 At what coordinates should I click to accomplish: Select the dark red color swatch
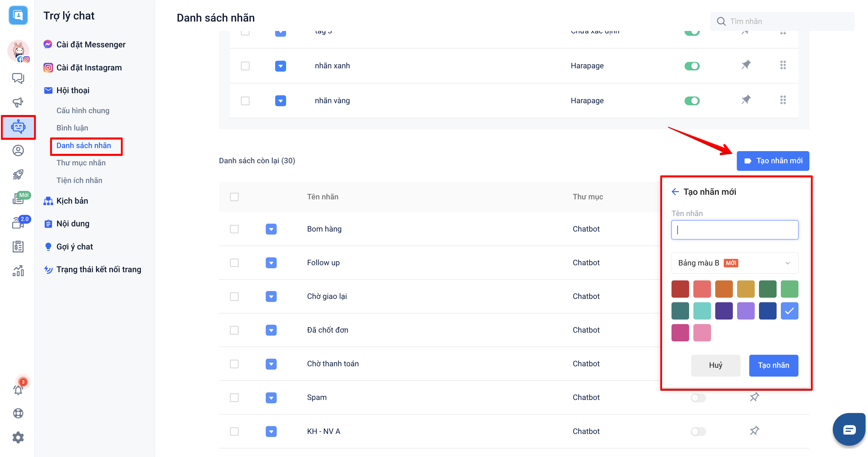click(x=680, y=289)
